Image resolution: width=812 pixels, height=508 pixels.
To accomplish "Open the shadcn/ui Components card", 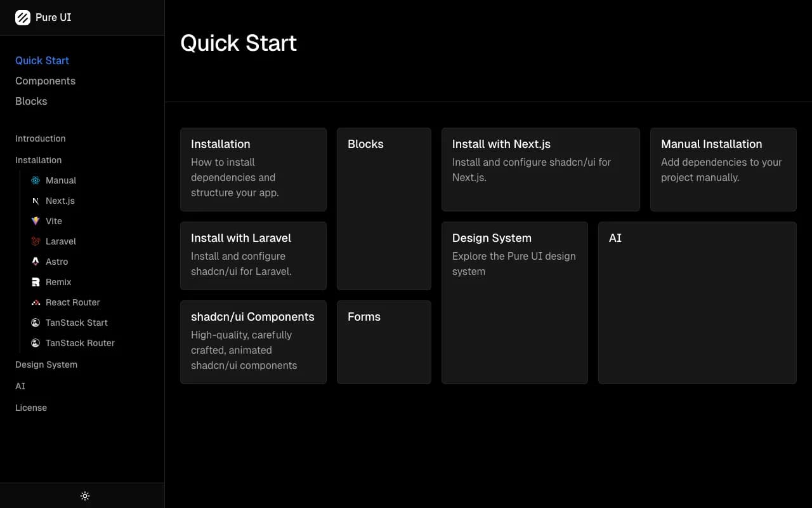I will (x=253, y=342).
